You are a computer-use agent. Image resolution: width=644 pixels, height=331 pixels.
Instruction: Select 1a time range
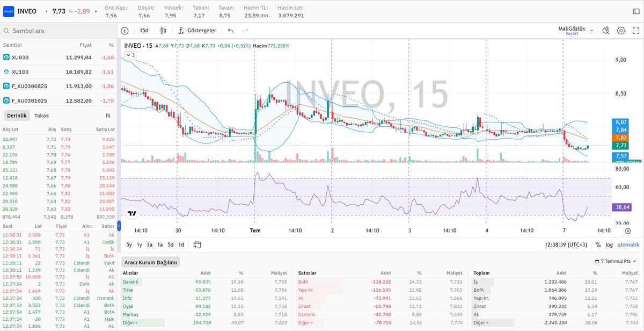(160, 244)
